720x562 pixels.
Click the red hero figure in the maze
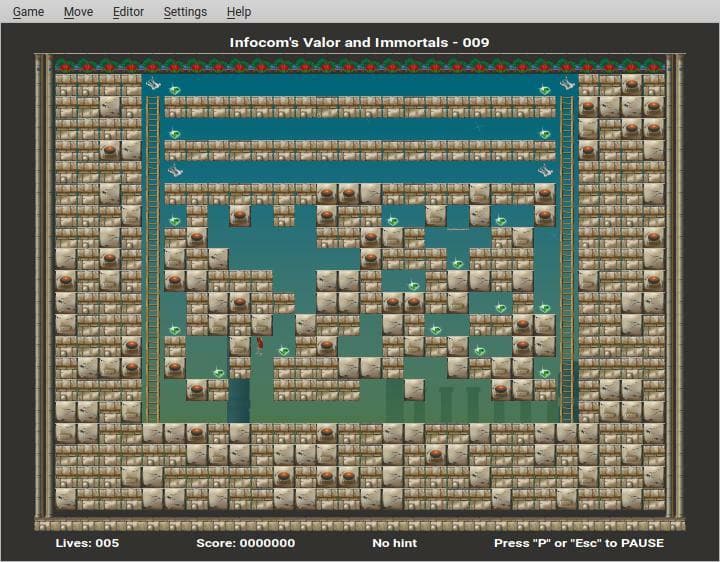(x=260, y=346)
